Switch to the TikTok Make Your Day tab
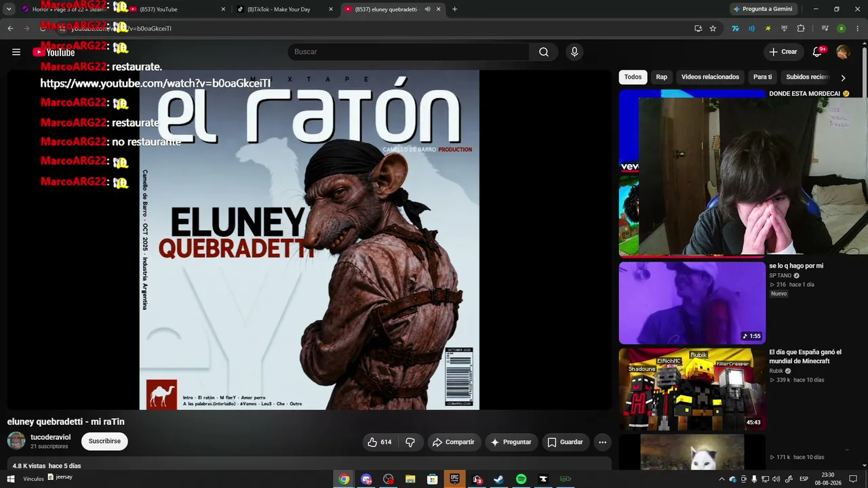The width and height of the screenshot is (868, 488). coord(285,9)
